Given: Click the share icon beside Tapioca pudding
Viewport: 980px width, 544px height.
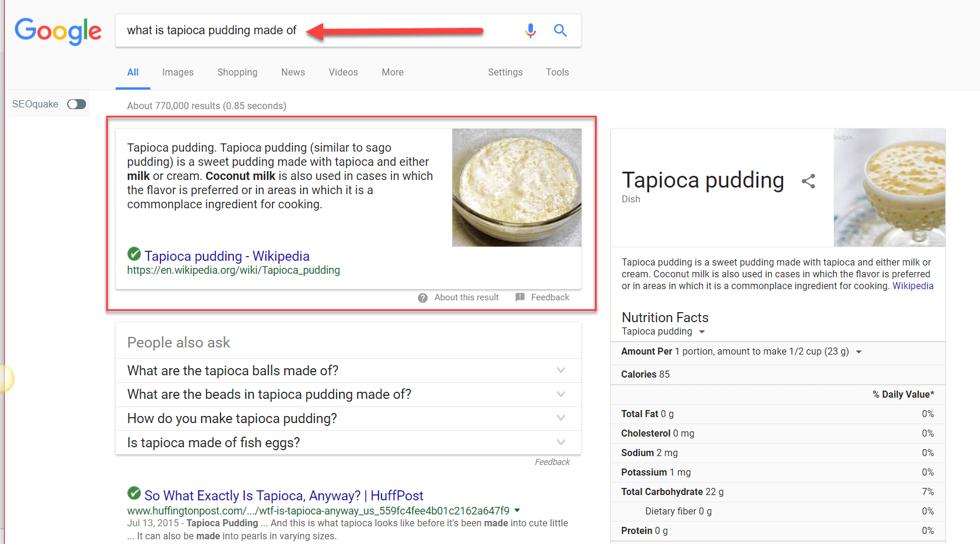Looking at the screenshot, I should [808, 181].
